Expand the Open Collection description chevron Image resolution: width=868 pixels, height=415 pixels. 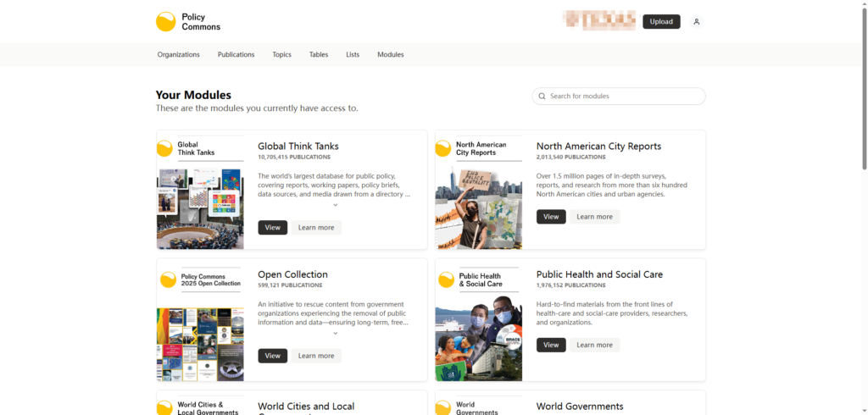[x=335, y=333]
